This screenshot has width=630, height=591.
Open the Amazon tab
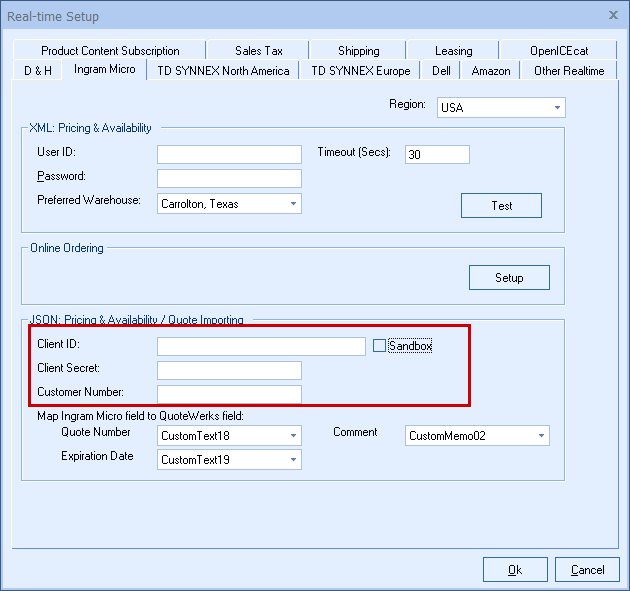[x=491, y=71]
